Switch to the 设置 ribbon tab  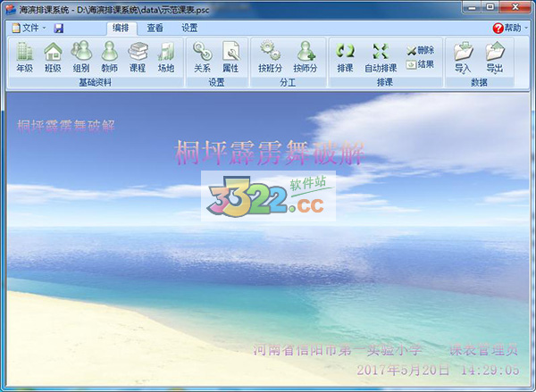tap(189, 28)
